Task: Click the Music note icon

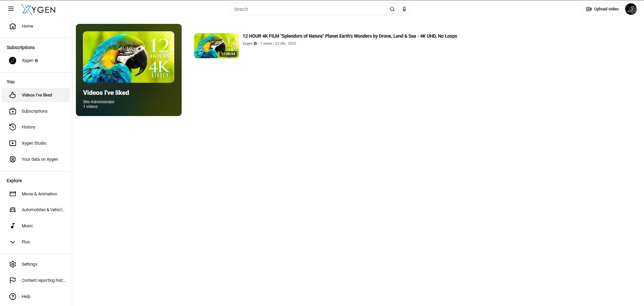Action: click(13, 226)
